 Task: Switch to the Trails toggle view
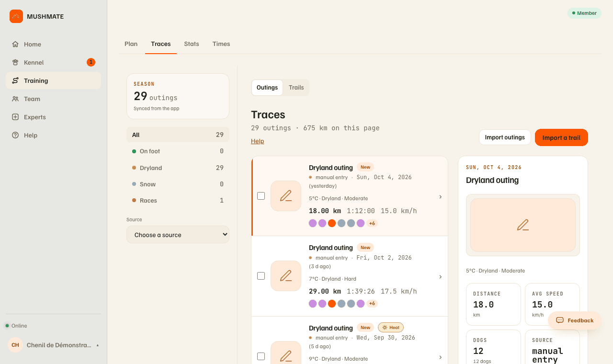click(296, 88)
